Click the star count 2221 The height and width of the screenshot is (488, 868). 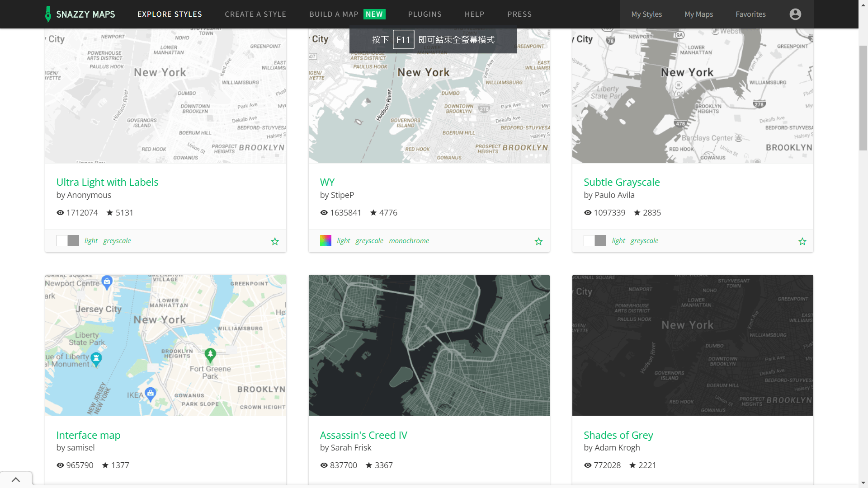647,465
